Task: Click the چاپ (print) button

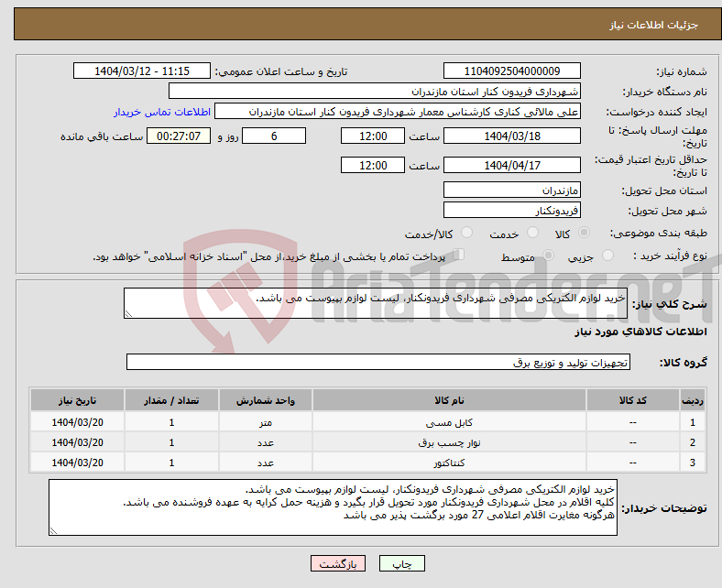Action: coord(401,563)
